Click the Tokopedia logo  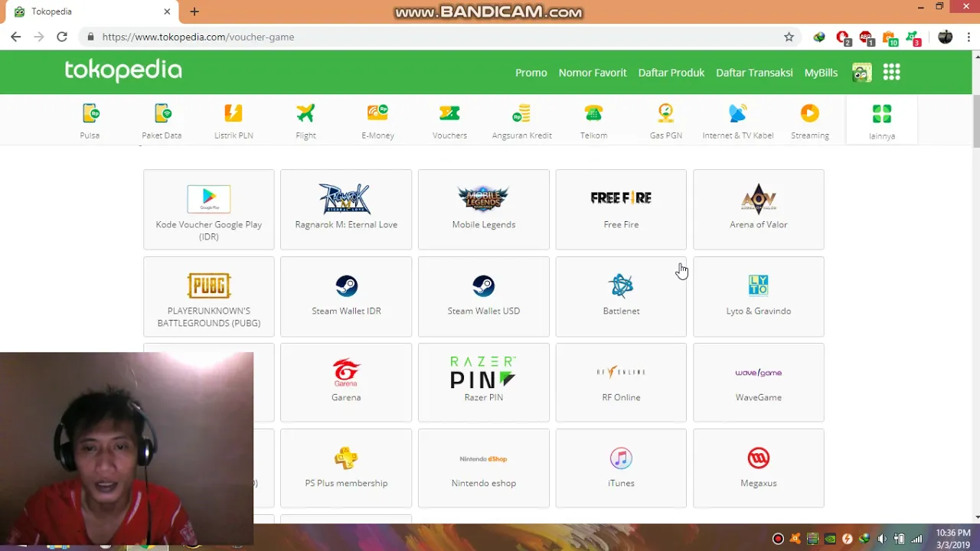(123, 70)
